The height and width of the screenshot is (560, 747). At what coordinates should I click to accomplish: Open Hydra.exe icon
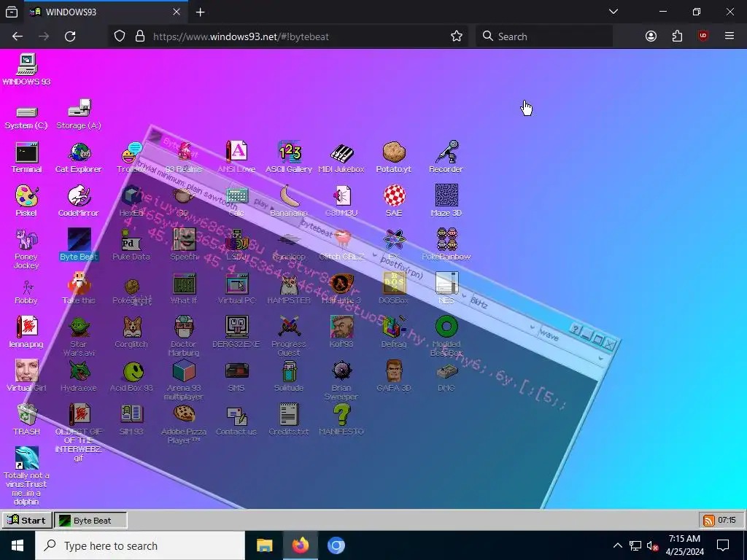(x=79, y=370)
